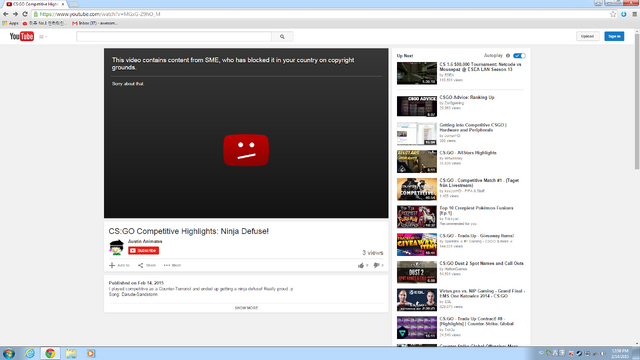Image resolution: width=640 pixels, height=360 pixels.
Task: Open media player from taskbar
Action: (x=91, y=353)
